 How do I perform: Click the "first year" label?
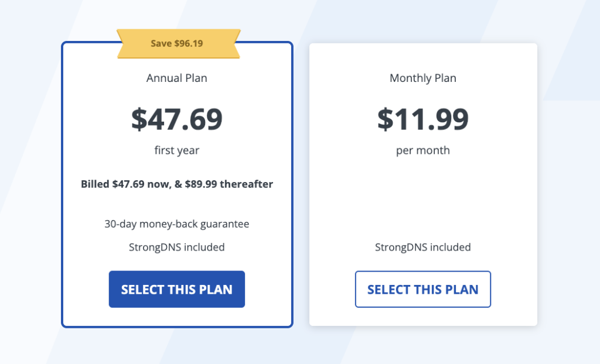click(x=176, y=150)
